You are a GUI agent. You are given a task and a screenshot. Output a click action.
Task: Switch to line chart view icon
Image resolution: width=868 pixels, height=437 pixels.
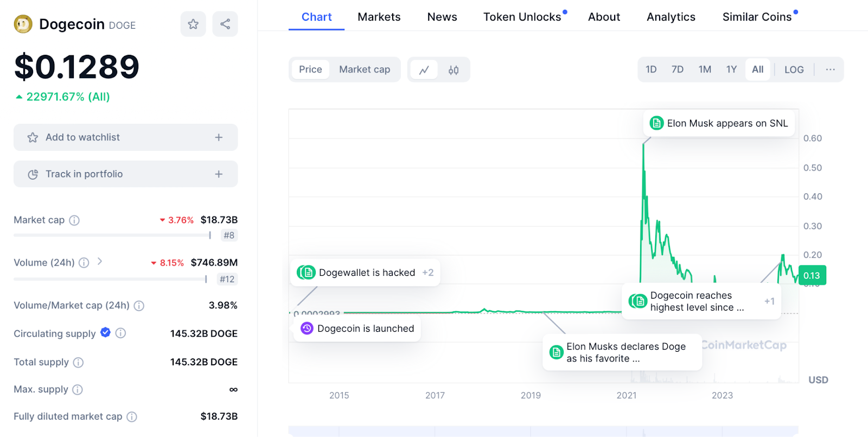(424, 69)
